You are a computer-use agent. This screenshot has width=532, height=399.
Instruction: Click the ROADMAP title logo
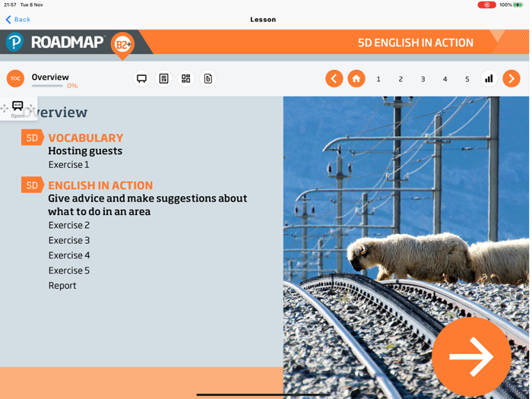(x=68, y=43)
